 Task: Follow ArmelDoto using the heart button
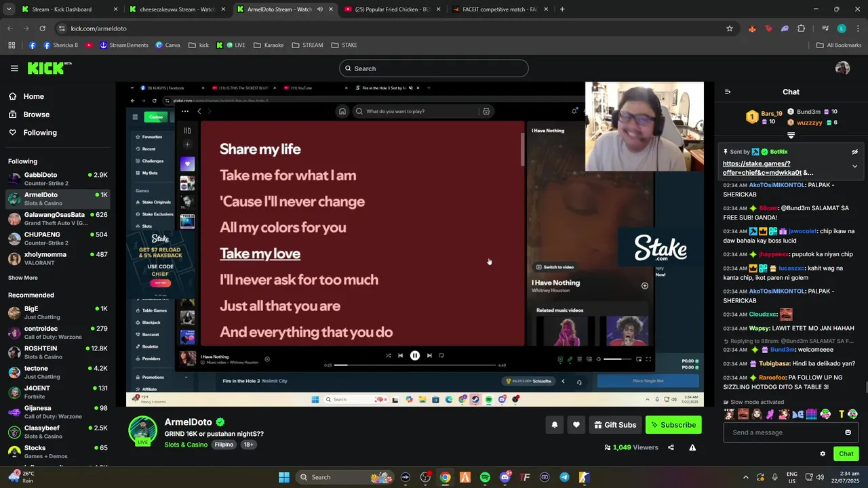click(576, 425)
